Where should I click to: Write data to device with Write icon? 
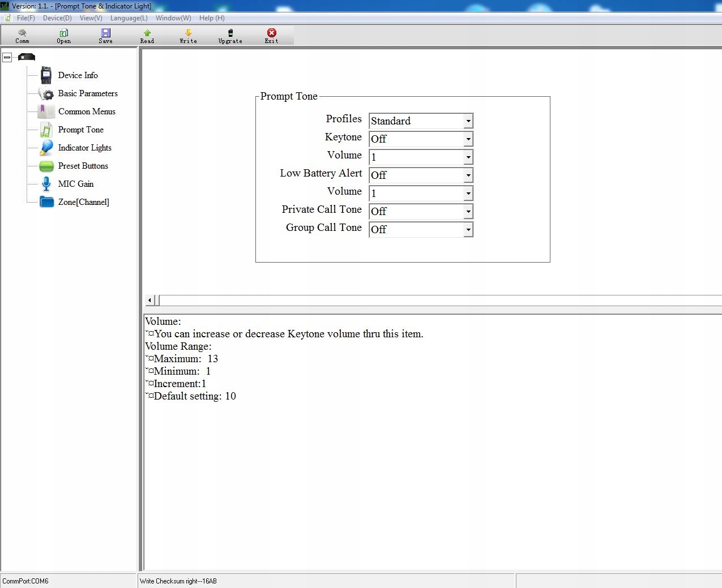point(189,33)
